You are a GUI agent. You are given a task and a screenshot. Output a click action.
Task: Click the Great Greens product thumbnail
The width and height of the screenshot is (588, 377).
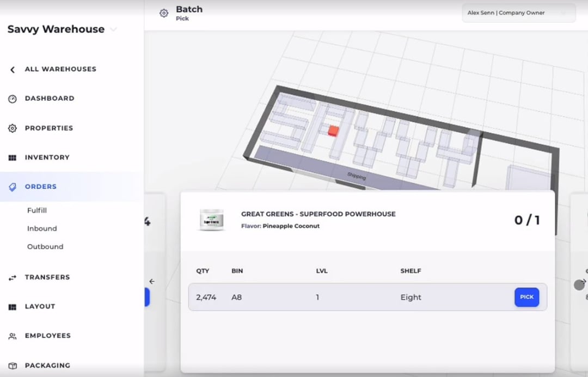(x=211, y=220)
